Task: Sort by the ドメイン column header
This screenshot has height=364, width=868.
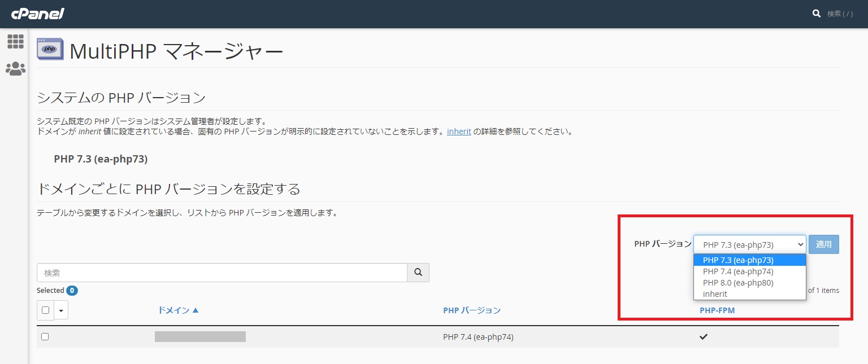Action: pos(178,310)
